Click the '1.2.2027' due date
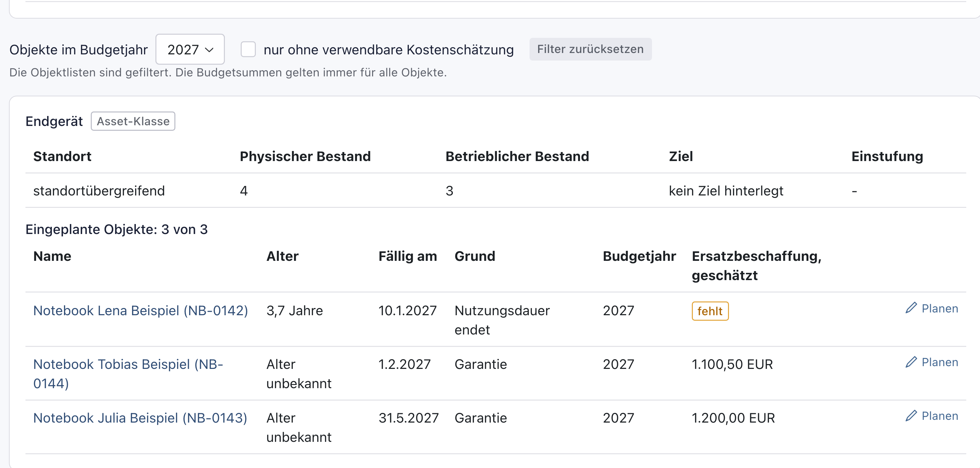The image size is (980, 468). point(404,364)
